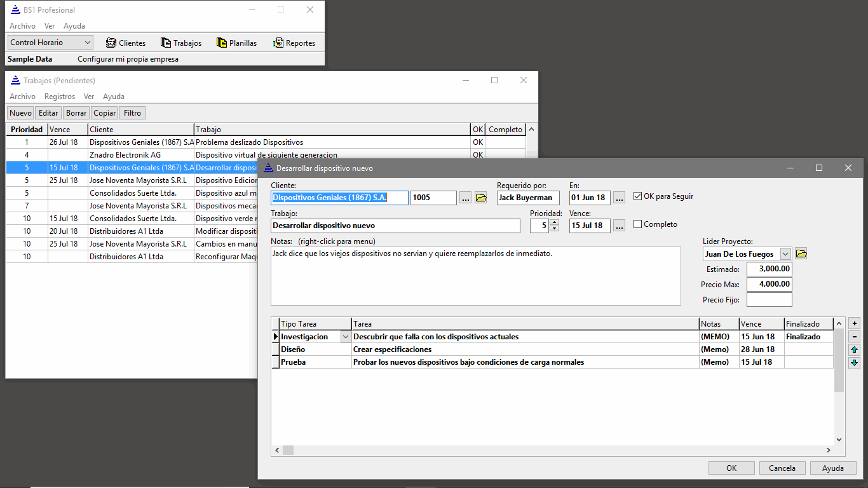The image size is (868, 488).
Task: Open Archivo menu in Trabajos window
Action: coord(22,97)
